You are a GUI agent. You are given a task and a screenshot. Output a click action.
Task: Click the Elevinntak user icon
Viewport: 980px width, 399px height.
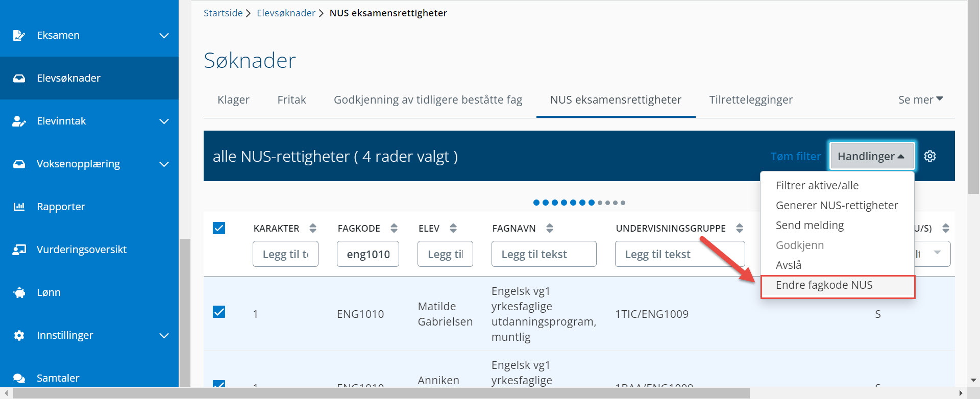[x=19, y=121]
